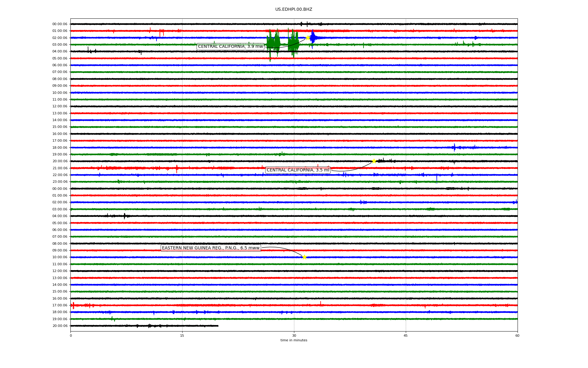Click the Eastern New Guinea 6.5 star marker
This screenshot has width=588, height=368.
[304, 257]
